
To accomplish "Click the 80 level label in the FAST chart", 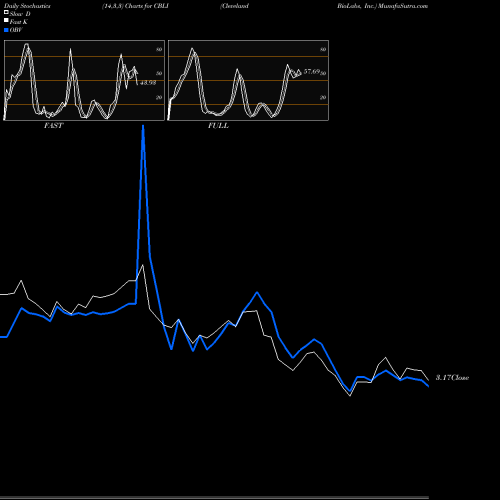I will pyautogui.click(x=159, y=49).
